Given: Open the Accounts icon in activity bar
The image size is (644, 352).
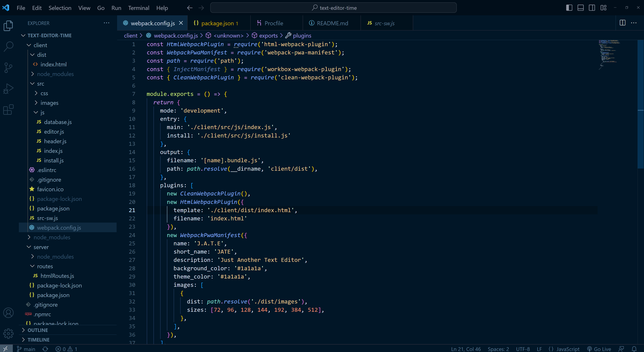Looking at the screenshot, I should point(8,313).
